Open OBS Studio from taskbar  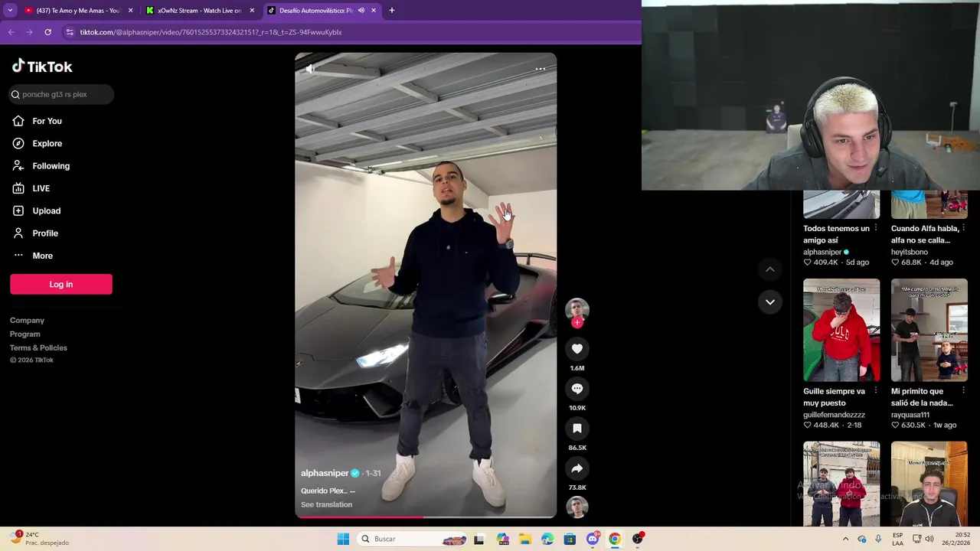pos(637,539)
